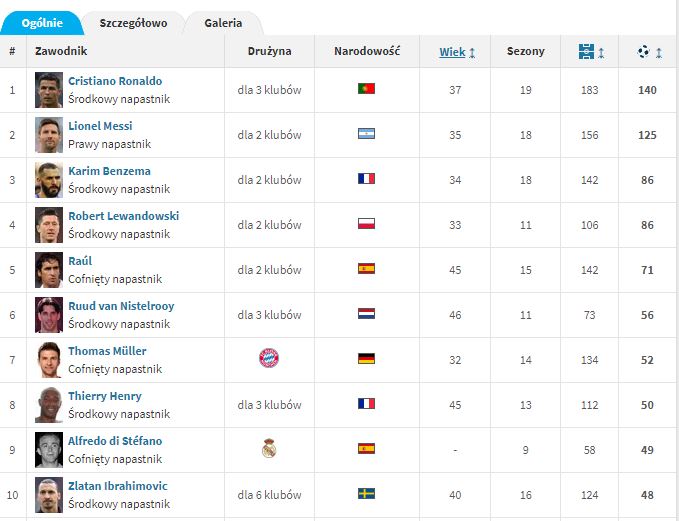
Task: Select the Ogólnie tab
Action: 42,23
